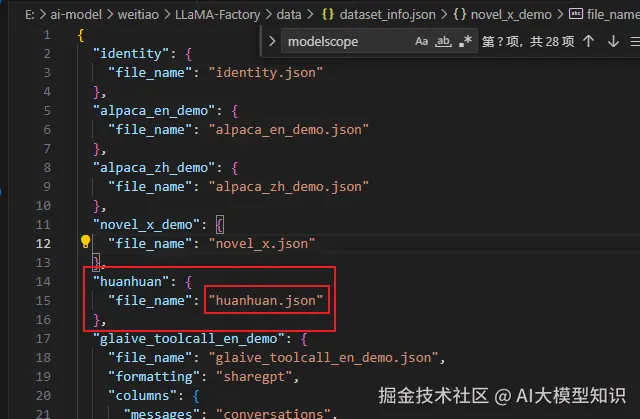
Task: Click the "alpaca_en_demo" key on line 5
Action: tap(154, 111)
